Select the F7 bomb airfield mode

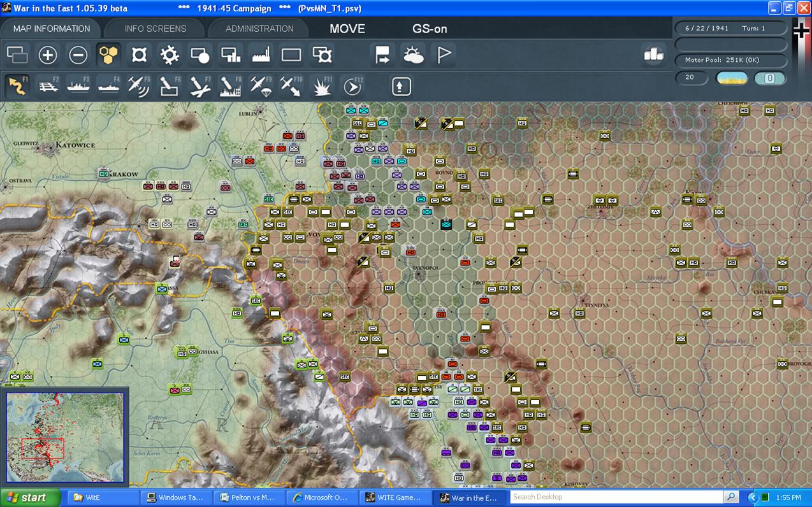point(200,86)
